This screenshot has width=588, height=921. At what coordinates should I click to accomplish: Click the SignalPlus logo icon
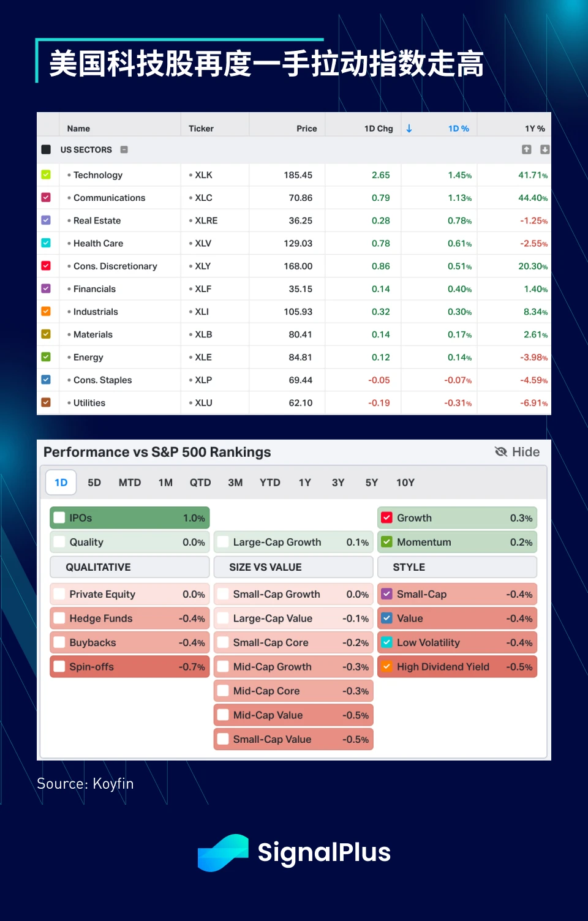[x=223, y=852]
